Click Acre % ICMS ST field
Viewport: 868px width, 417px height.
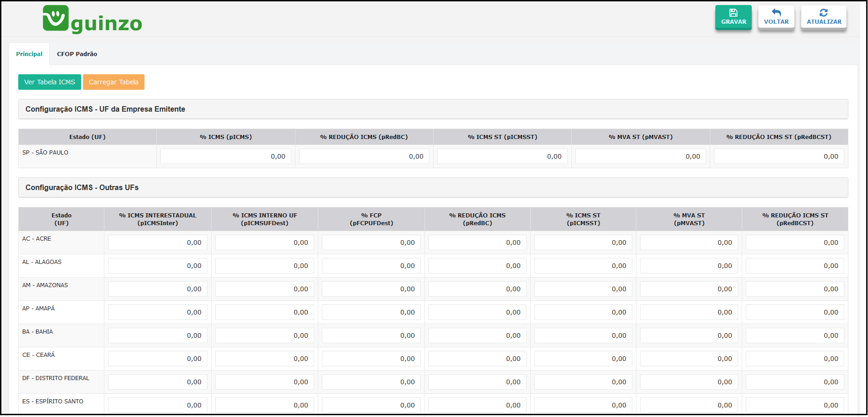pos(583,242)
